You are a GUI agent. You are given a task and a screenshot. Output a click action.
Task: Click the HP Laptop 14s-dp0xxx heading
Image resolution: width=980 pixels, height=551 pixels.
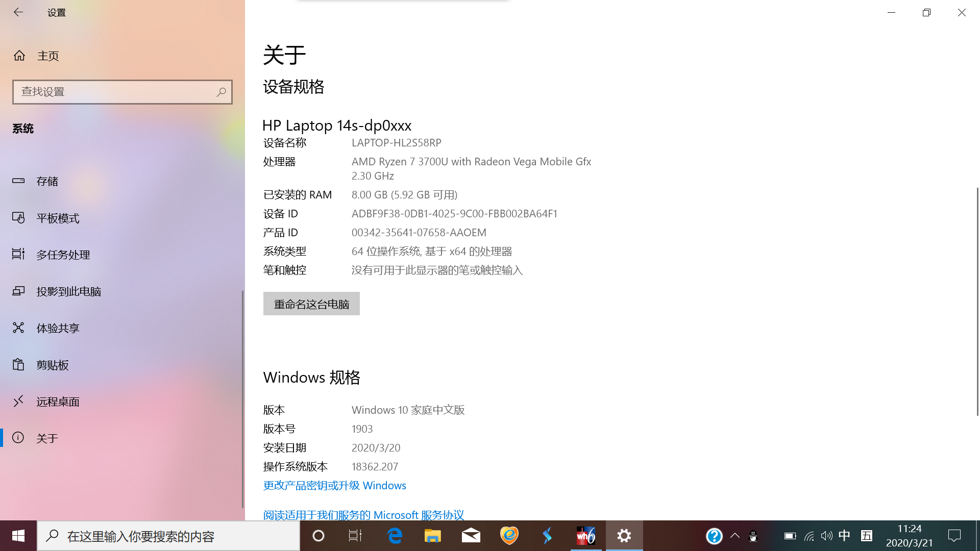point(337,125)
